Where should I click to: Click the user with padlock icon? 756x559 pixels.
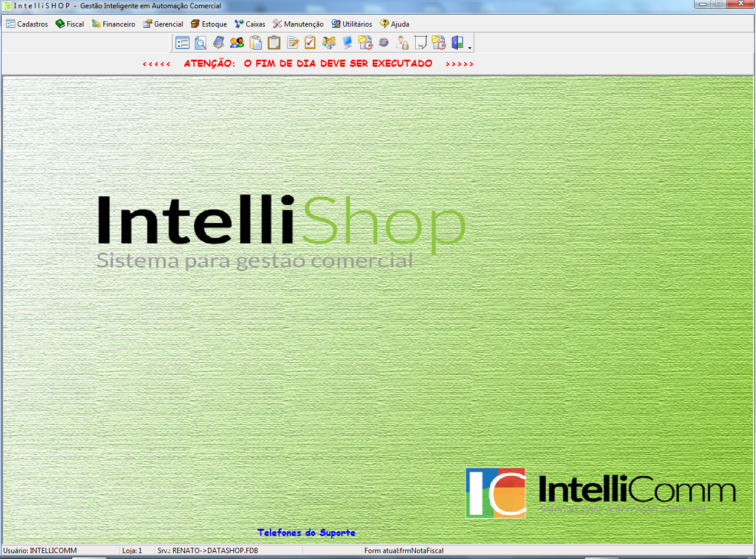coord(402,43)
